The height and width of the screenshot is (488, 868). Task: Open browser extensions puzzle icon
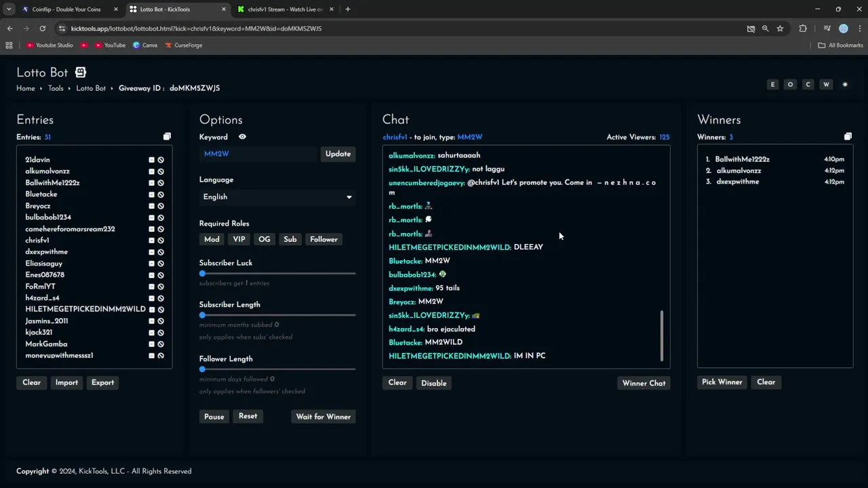803,28
